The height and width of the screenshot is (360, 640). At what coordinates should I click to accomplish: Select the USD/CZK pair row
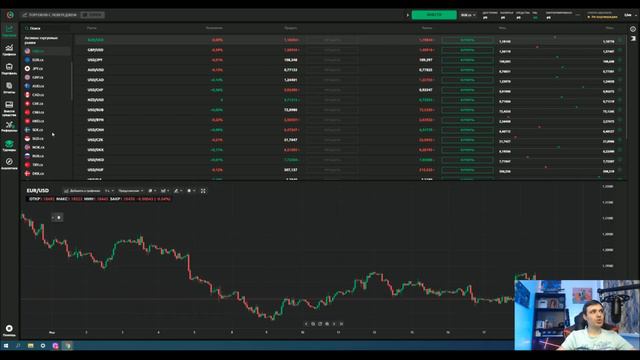[x=351, y=140]
